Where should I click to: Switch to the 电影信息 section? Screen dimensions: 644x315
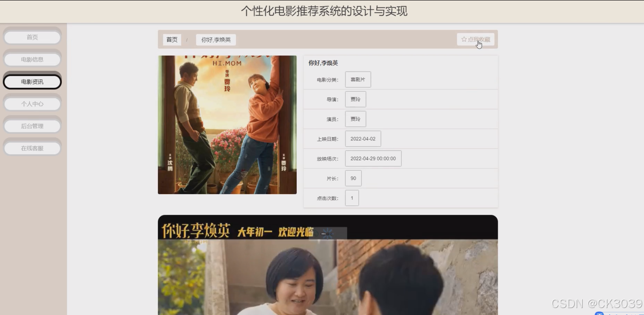click(x=32, y=59)
